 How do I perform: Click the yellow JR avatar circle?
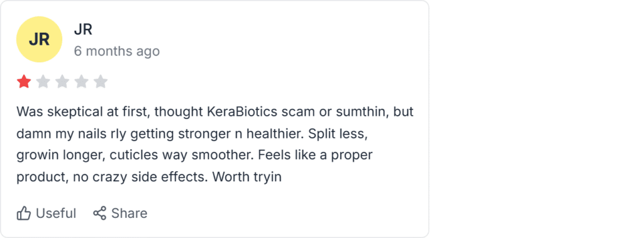tap(39, 40)
